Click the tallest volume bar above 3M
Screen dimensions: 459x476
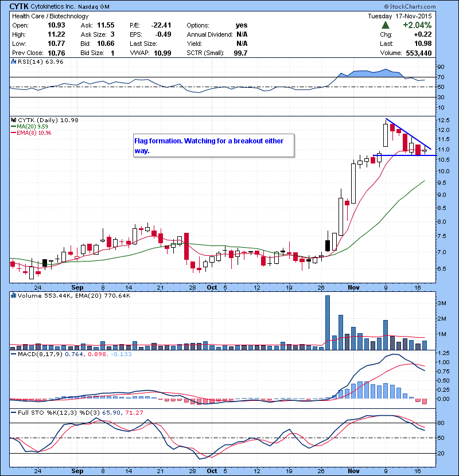point(328,323)
